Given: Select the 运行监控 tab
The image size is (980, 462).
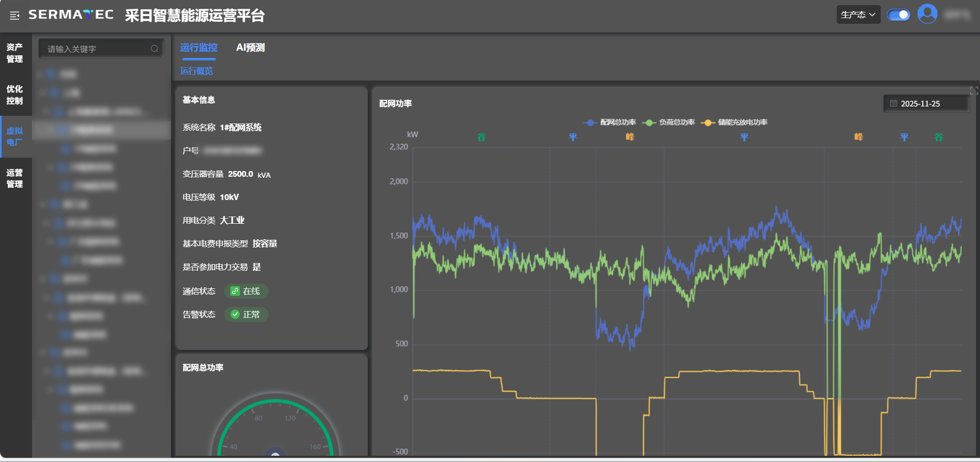Looking at the screenshot, I should click(199, 48).
